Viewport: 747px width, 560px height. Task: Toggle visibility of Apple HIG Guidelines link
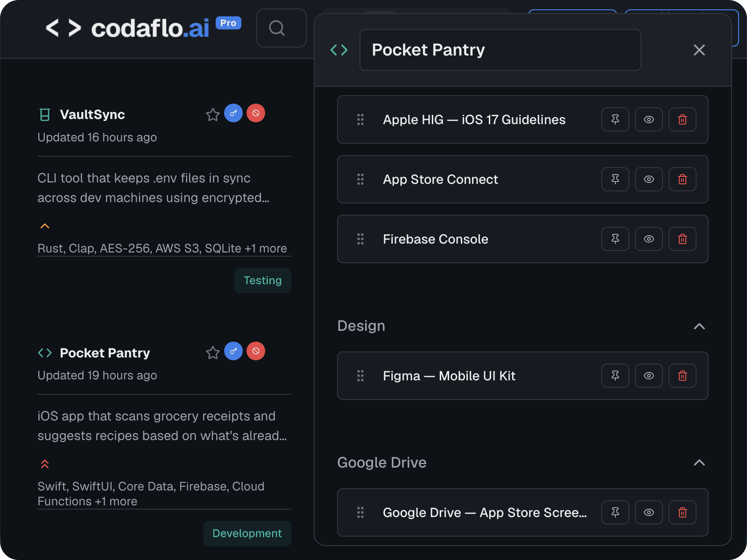(648, 119)
